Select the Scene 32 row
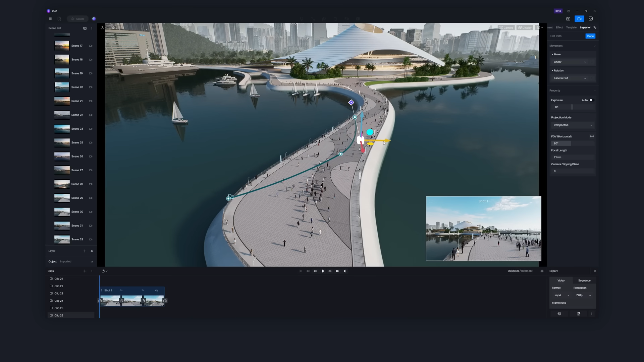The width and height of the screenshot is (644, 362). tap(71, 239)
